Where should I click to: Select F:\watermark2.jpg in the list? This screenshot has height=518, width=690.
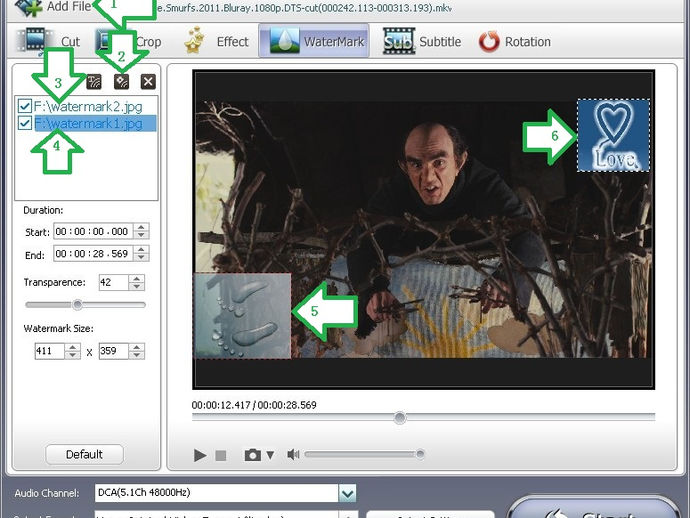pyautogui.click(x=88, y=107)
